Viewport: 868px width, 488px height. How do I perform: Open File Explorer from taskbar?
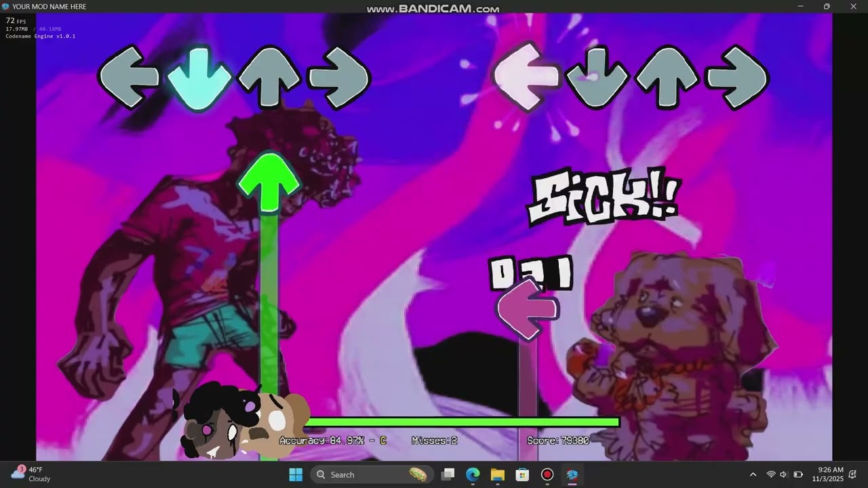point(498,474)
